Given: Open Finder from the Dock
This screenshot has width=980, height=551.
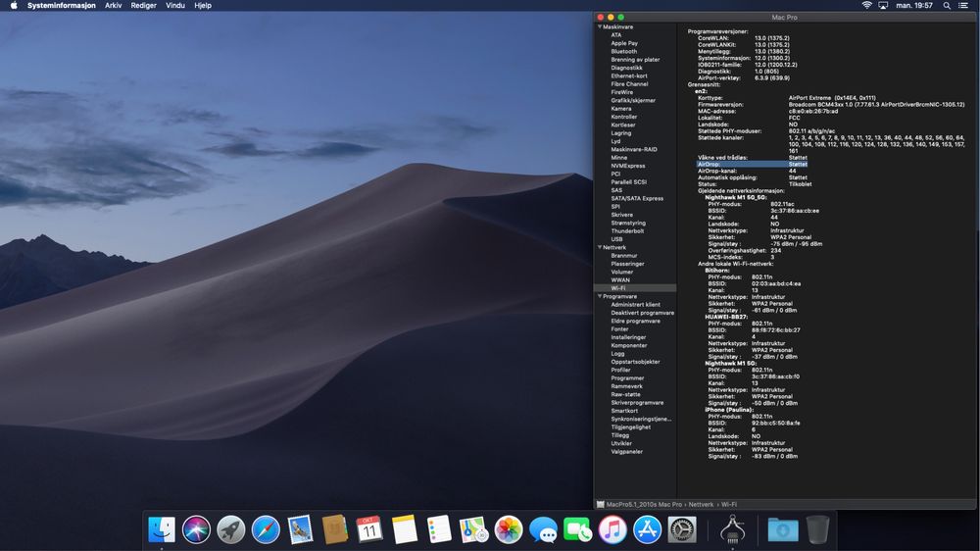Looking at the screenshot, I should (162, 529).
